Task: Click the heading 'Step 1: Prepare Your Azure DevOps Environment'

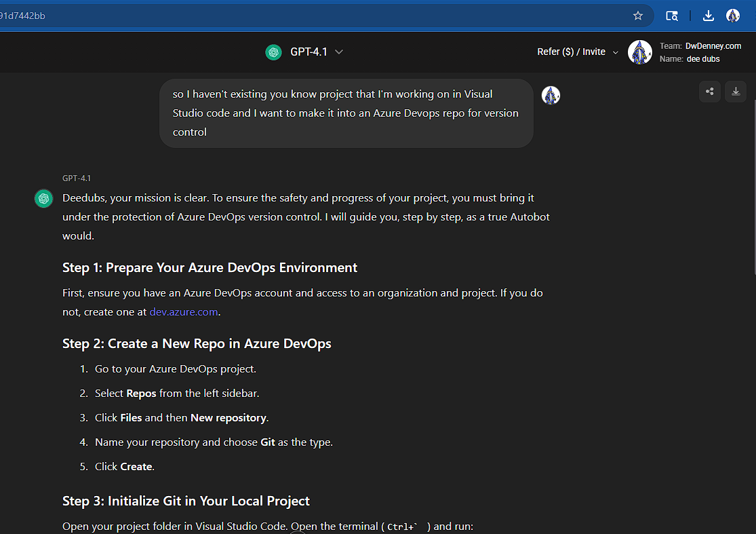Action: (x=210, y=268)
